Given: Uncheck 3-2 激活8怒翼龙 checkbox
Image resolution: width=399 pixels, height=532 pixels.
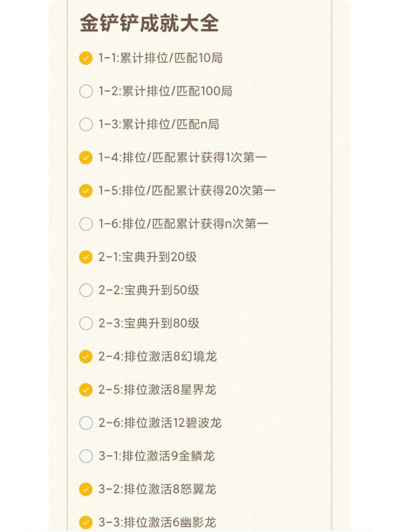Looking at the screenshot, I should 86,489.
